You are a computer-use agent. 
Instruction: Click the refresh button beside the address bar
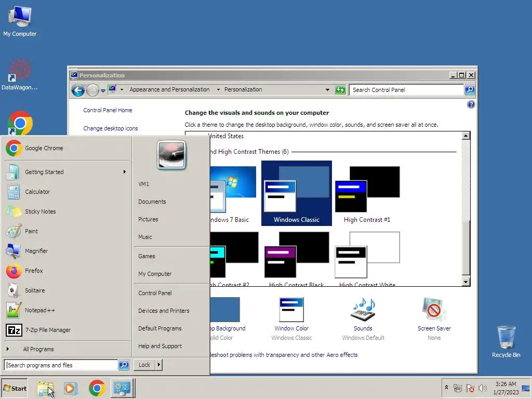point(340,90)
